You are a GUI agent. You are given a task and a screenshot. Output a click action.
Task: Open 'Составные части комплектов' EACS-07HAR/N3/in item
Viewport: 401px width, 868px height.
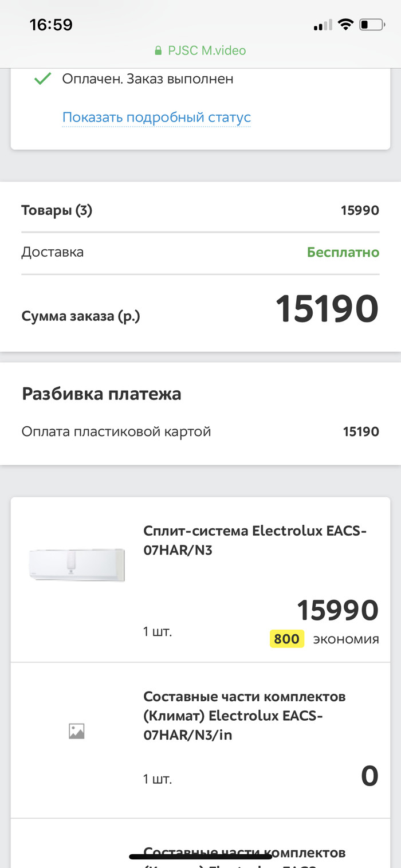[245, 715]
